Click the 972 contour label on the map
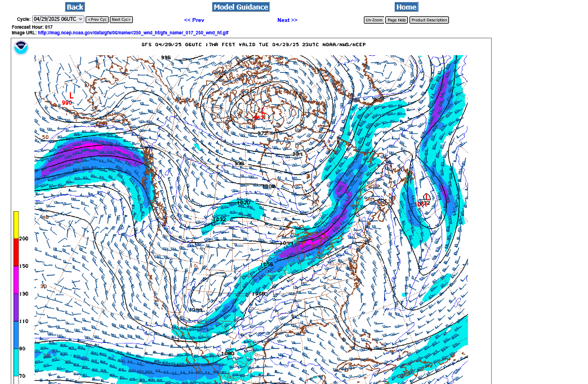The width and height of the screenshot is (588, 384). point(262,133)
